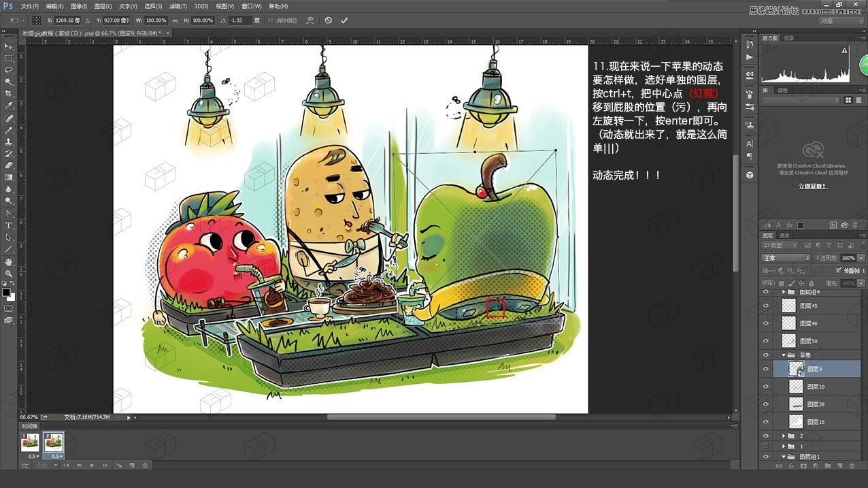Viewport: 868px width, 488px height.
Task: Hide the 图层45 layer
Action: click(765, 306)
